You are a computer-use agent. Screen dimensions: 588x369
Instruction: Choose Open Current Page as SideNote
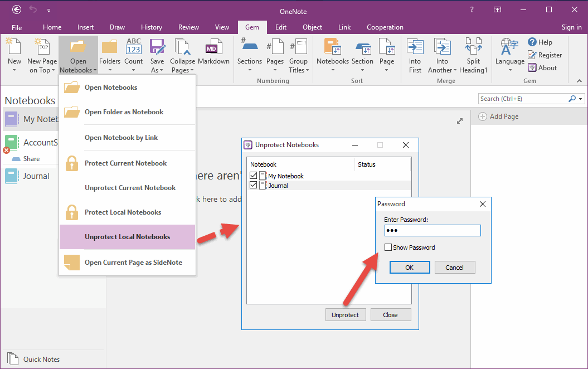127,263
